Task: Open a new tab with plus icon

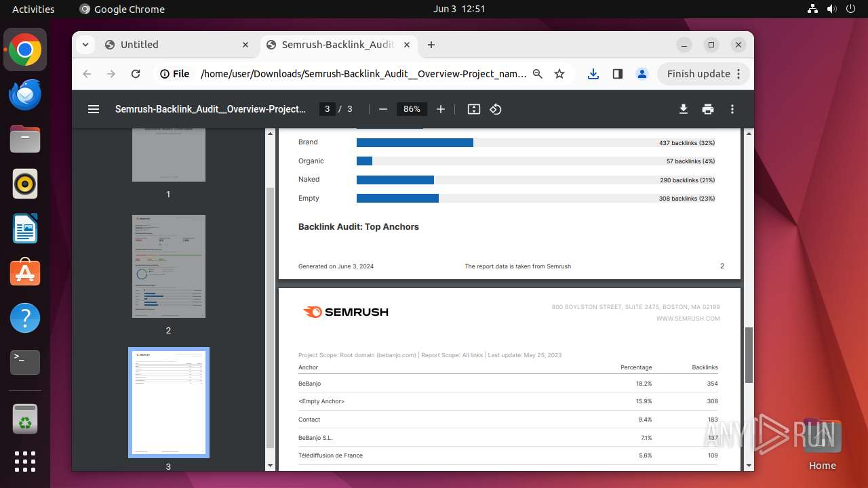Action: [431, 45]
